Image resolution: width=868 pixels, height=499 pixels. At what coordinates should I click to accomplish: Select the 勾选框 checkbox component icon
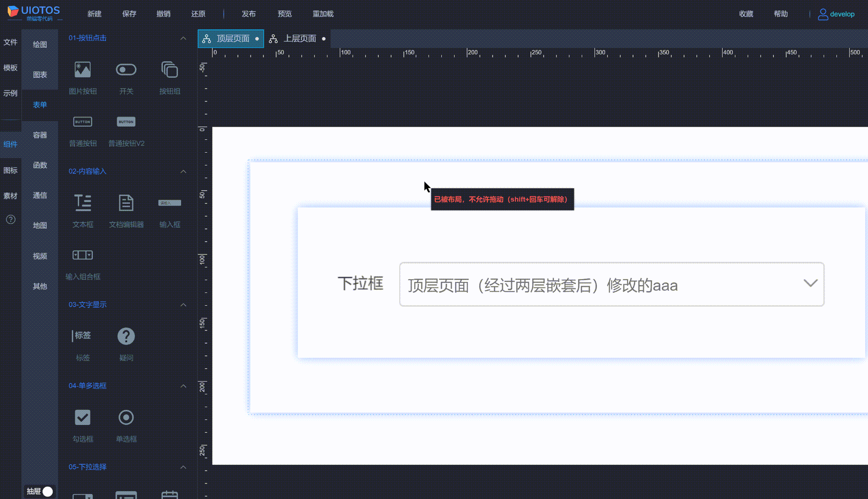pyautogui.click(x=82, y=417)
